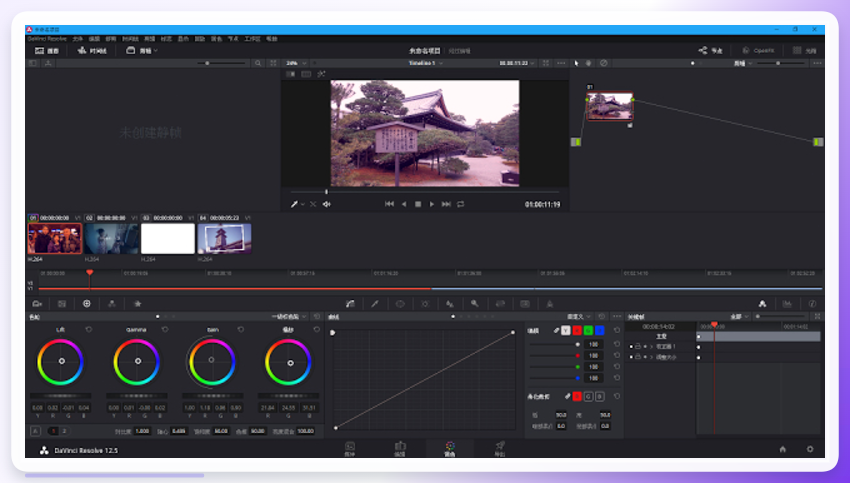Switch to the Edit page tab
This screenshot has height=483, width=850.
pos(400,449)
